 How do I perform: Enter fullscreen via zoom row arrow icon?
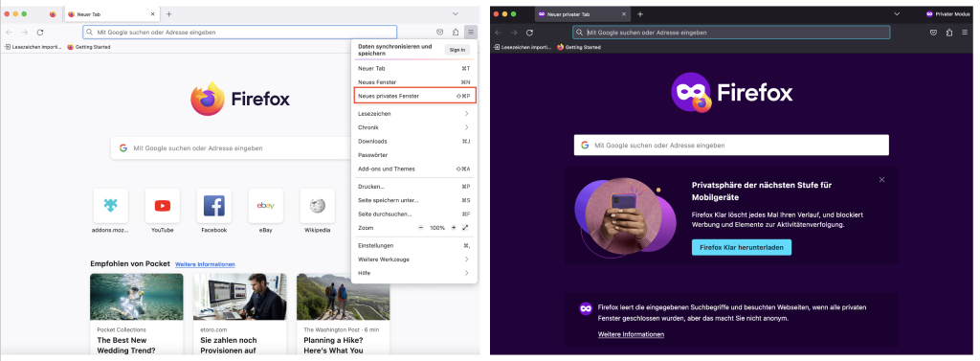click(x=466, y=228)
